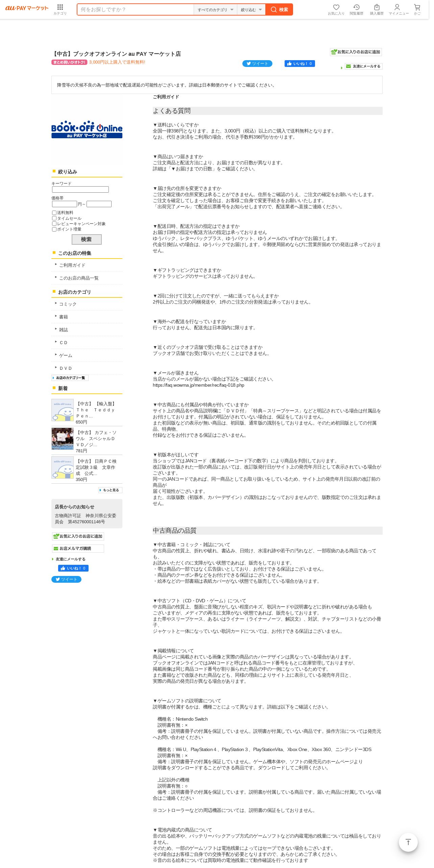Click お店のカテゴリ一覧 button
434x868 pixels.
70,378
